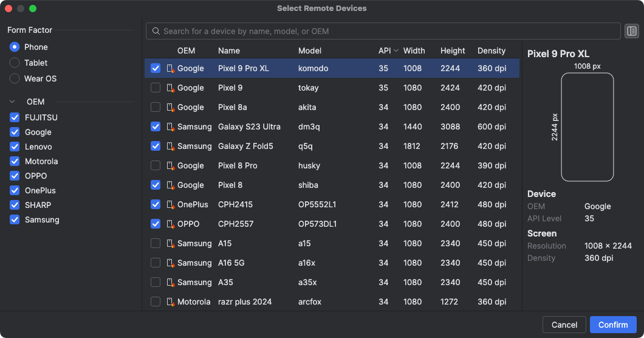Click the Pixel 9 Pro XL preview outline
This screenshot has height=338, width=644.
point(587,126)
